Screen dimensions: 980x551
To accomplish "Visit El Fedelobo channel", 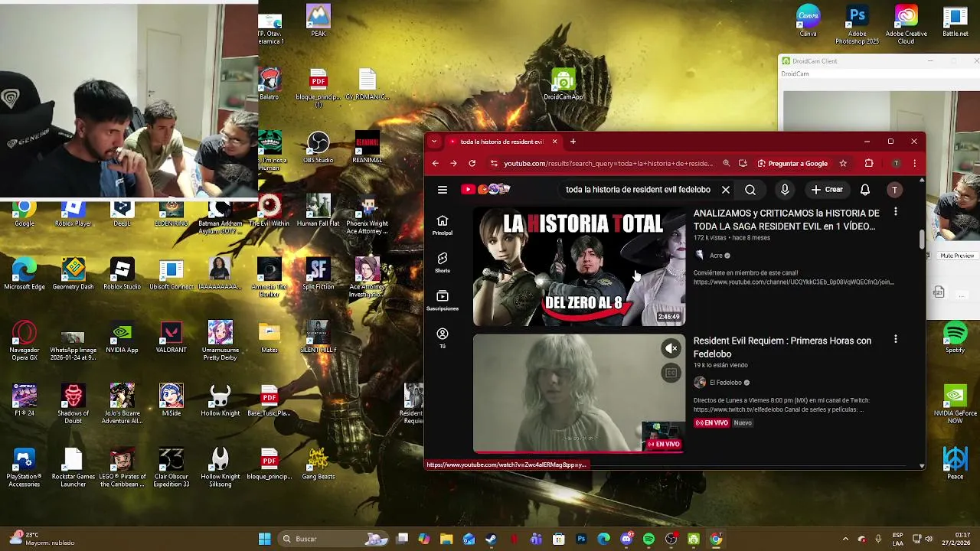I will tap(725, 383).
